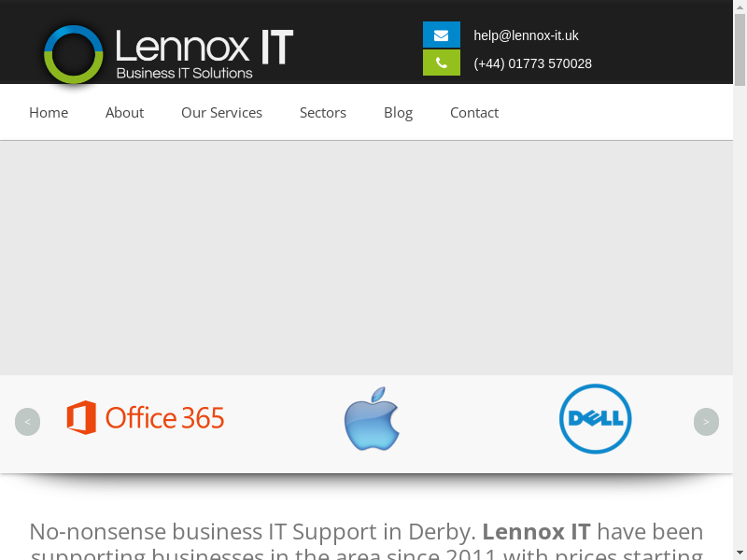Click the (+44) 01773 570028 phone link
The width and height of the screenshot is (747, 560).
pyautogui.click(x=532, y=63)
